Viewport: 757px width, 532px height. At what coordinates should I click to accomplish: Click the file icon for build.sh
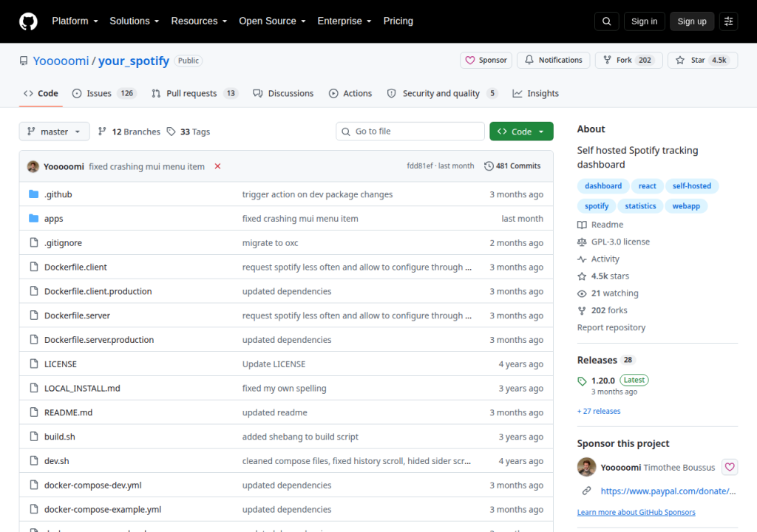34,437
